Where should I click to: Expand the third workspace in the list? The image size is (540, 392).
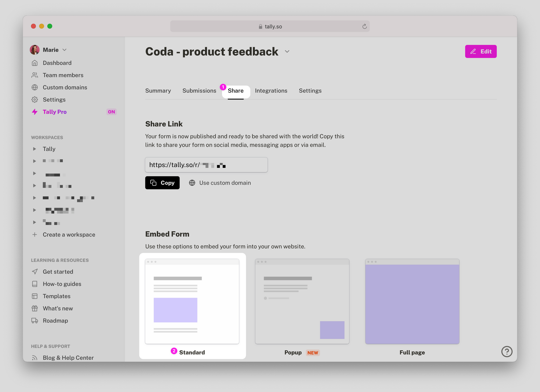tap(34, 173)
